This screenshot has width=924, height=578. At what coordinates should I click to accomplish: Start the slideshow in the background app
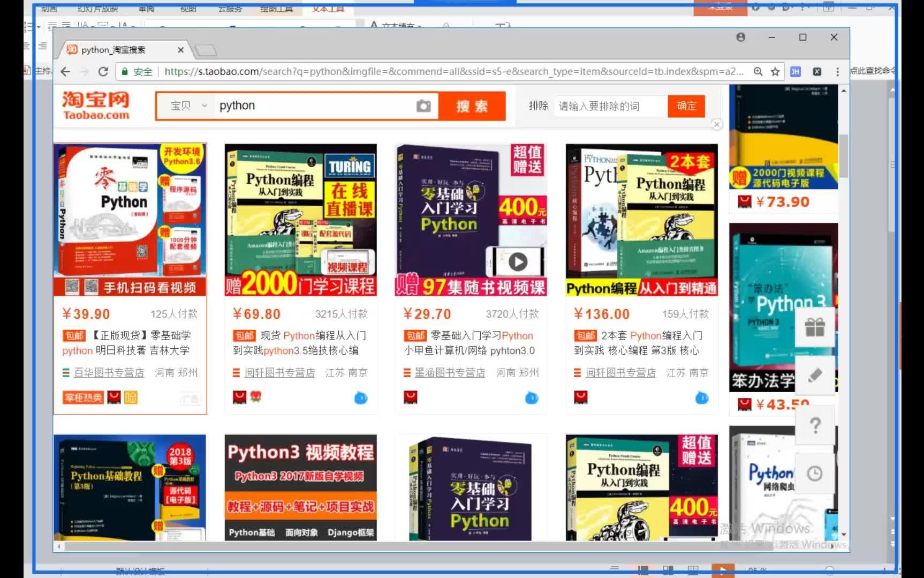click(x=722, y=570)
